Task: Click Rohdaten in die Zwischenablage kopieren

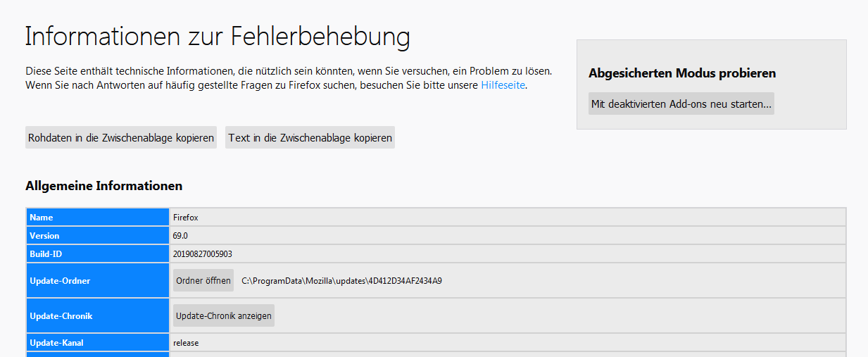Action: pos(121,138)
